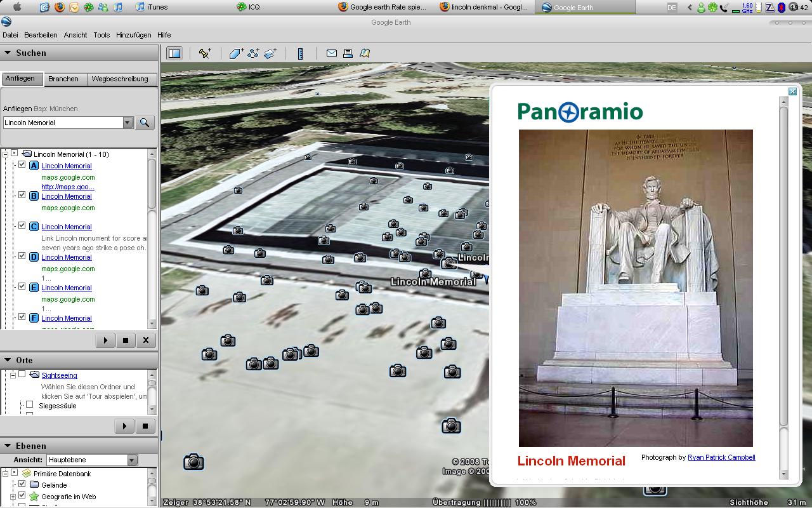Open the Datei menu
Viewport: 812px width, 508px height.
tap(10, 35)
